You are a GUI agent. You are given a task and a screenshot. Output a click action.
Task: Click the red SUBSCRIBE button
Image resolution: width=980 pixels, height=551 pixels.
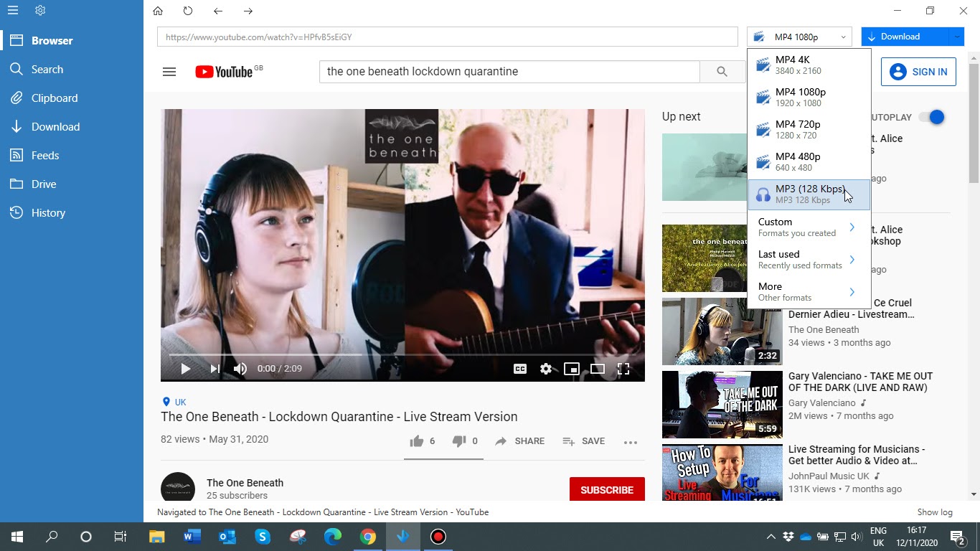(x=607, y=490)
